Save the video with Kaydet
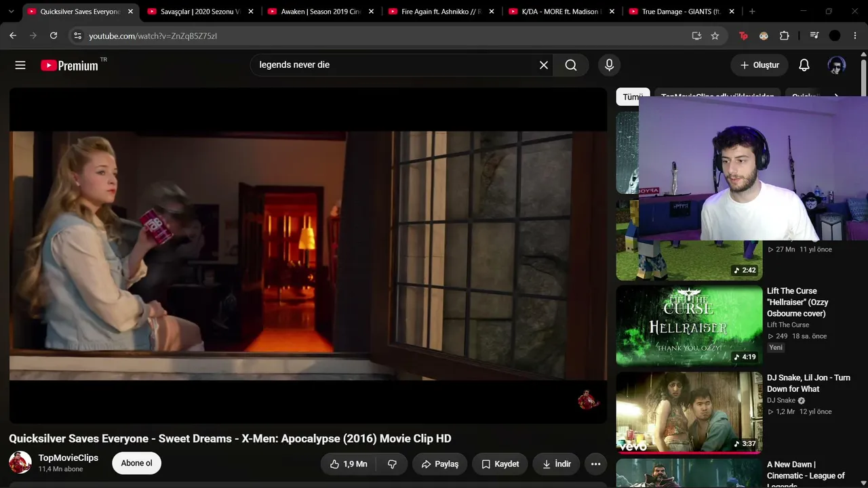This screenshot has width=868, height=488. (500, 464)
